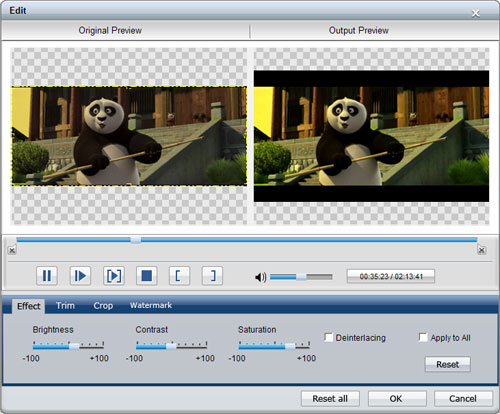Viewport: 500px width, 414px height.
Task: Stop the video playback
Action: coord(147,276)
